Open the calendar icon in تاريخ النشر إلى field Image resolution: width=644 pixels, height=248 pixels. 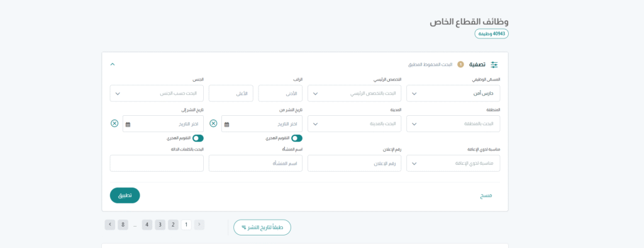click(128, 124)
